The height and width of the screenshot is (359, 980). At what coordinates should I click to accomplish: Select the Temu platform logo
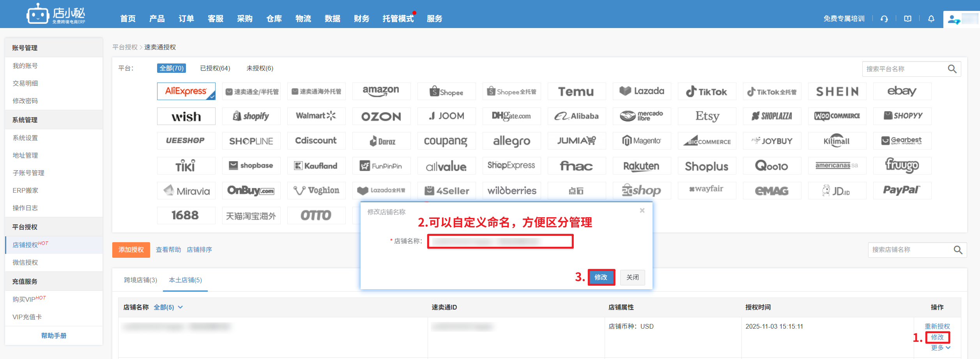tap(577, 91)
